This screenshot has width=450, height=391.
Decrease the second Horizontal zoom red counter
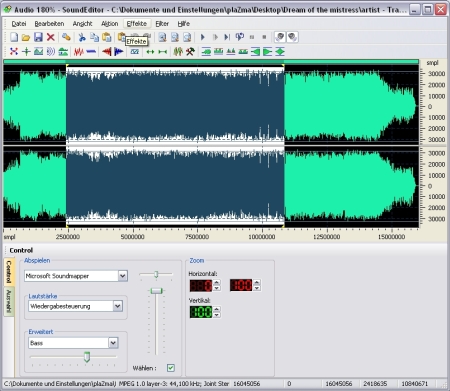click(x=257, y=288)
